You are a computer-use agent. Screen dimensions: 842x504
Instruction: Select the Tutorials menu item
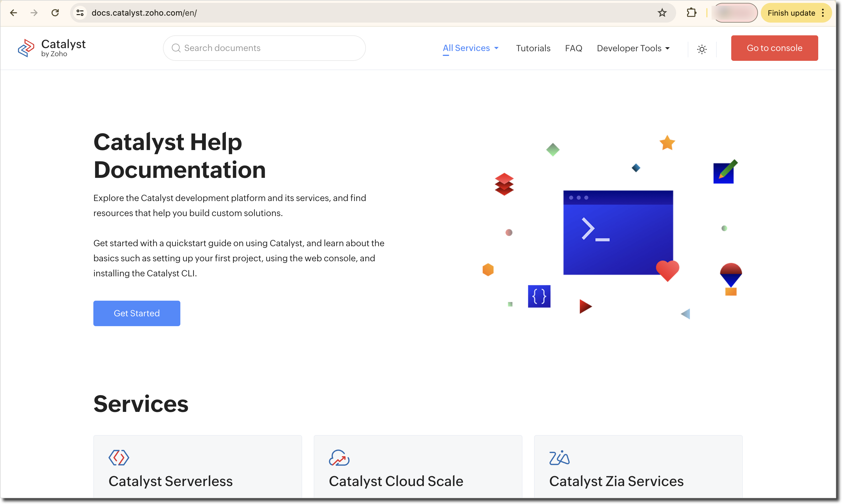click(x=533, y=48)
